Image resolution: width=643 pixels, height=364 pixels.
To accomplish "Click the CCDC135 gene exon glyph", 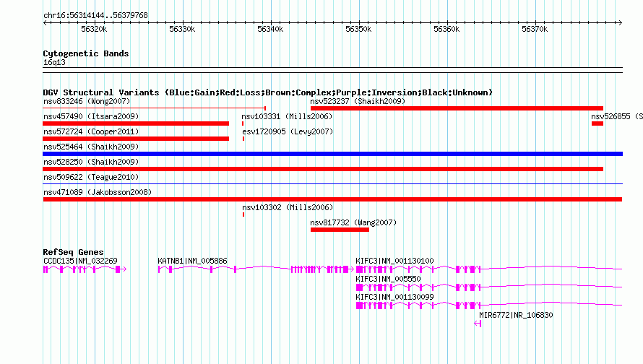I will coord(85,269).
